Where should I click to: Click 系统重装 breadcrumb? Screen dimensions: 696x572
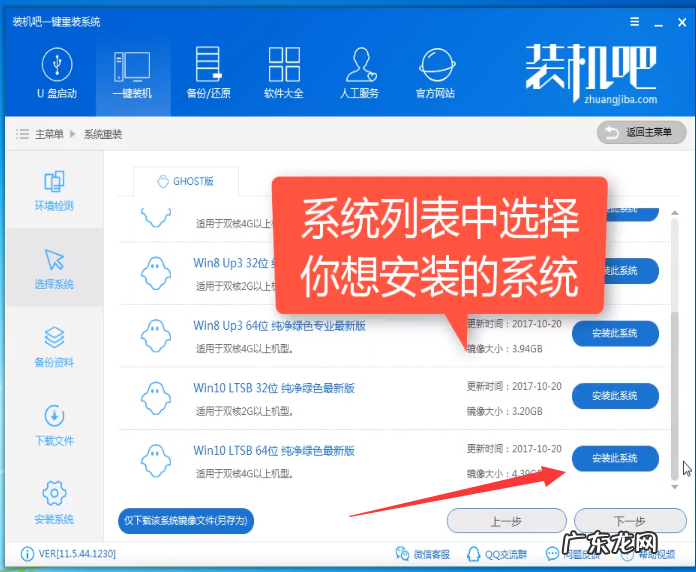pyautogui.click(x=103, y=134)
